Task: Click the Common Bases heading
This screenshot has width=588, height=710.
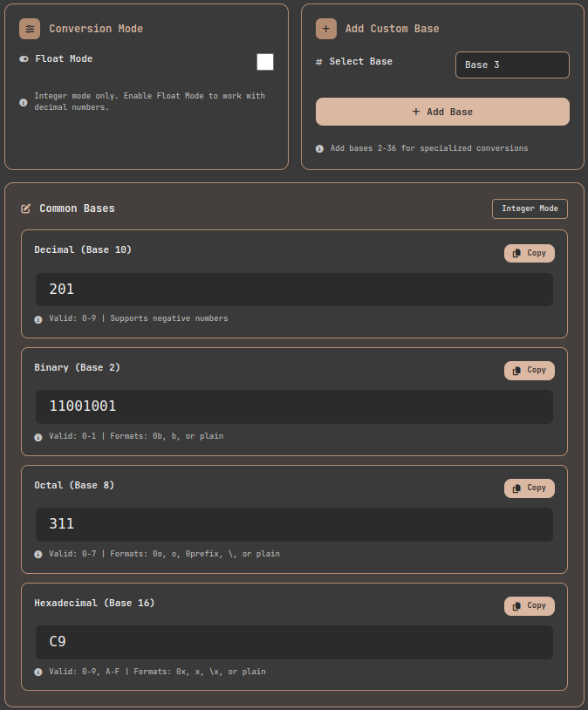Action: click(x=77, y=208)
